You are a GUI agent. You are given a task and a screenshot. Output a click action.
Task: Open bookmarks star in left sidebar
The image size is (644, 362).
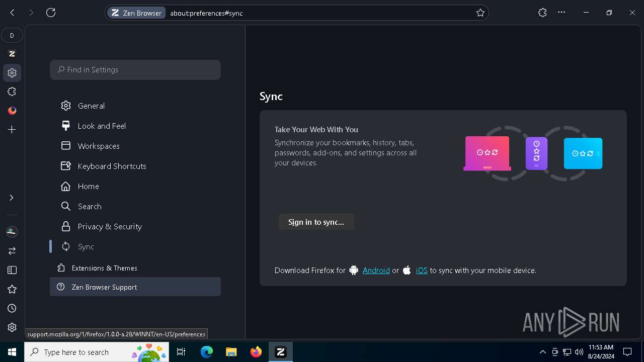coord(12,289)
